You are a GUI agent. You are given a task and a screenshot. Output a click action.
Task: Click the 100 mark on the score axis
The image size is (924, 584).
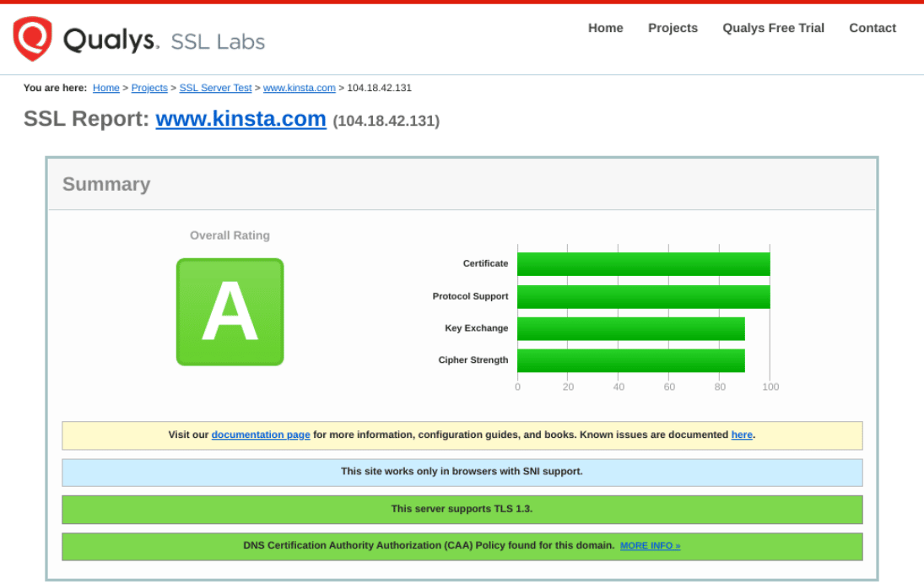click(x=770, y=387)
